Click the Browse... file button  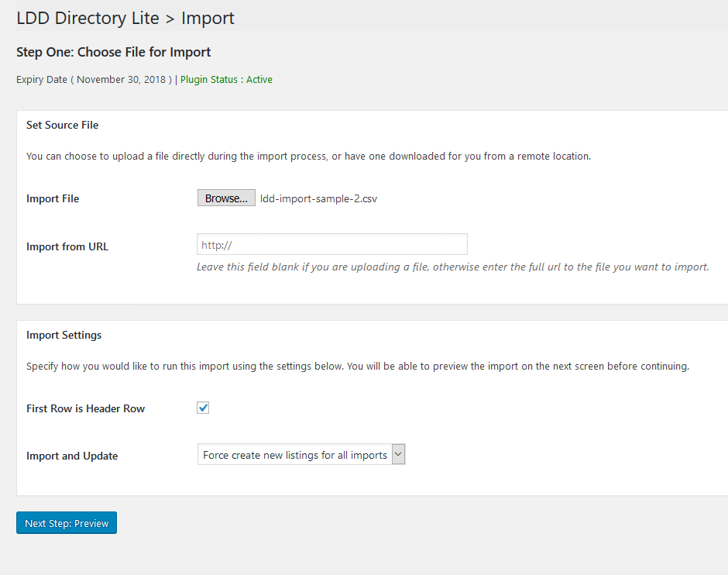[226, 198]
